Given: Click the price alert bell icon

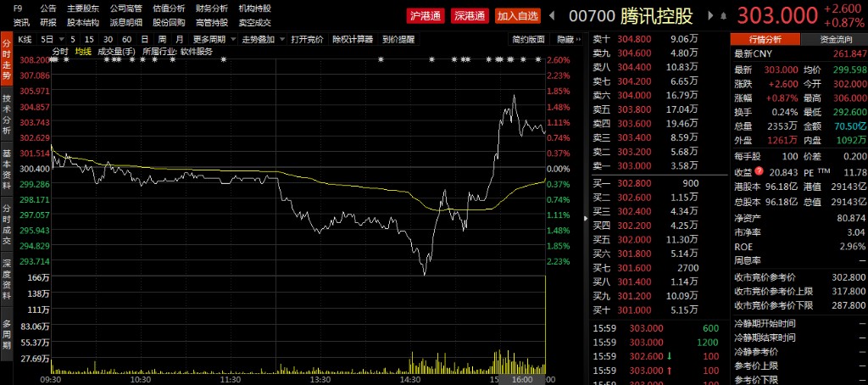Looking at the screenshot, I should [724, 16].
